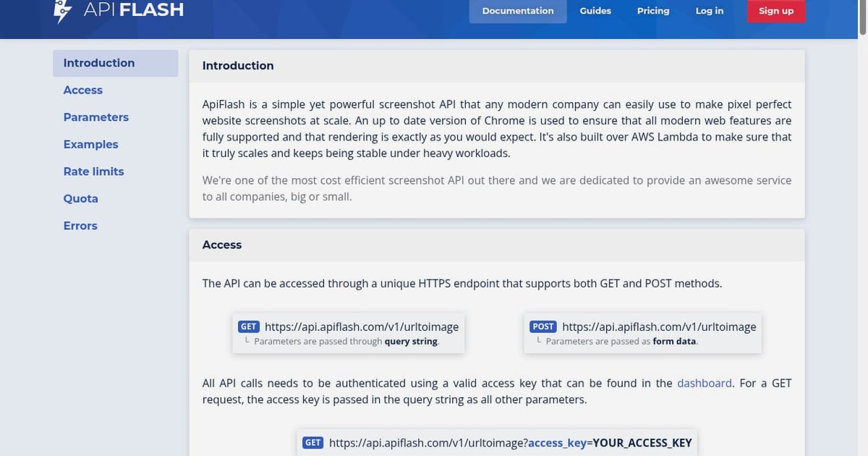Follow the dashboard hyperlink
Screen dimensions: 868x456
click(705, 383)
